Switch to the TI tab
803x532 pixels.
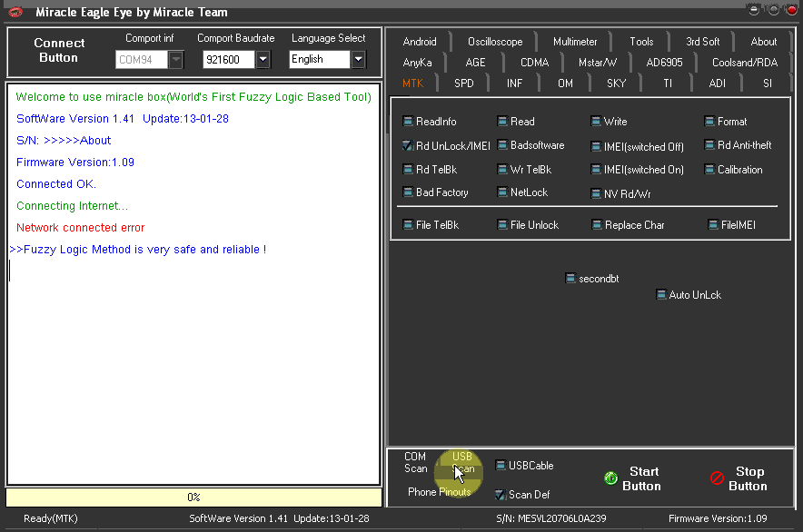pyautogui.click(x=668, y=84)
